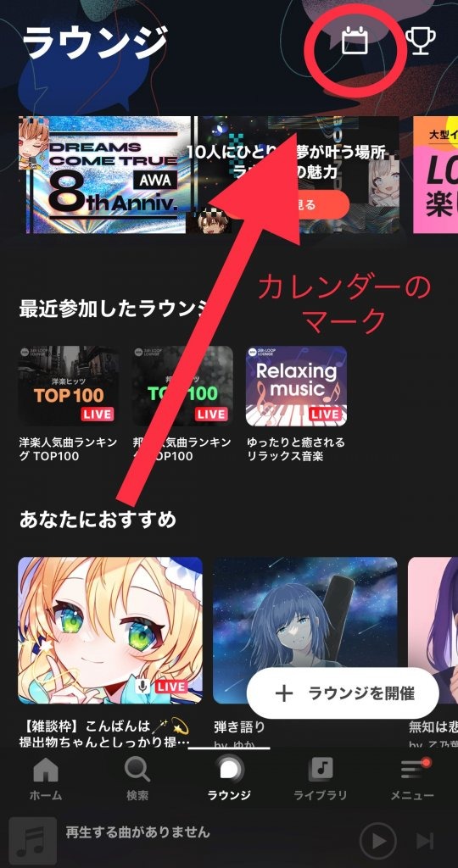Viewport: 458px width, 868px height.
Task: Open the 洋楽ヒッツ TOP 100 lounge
Action: tap(68, 386)
